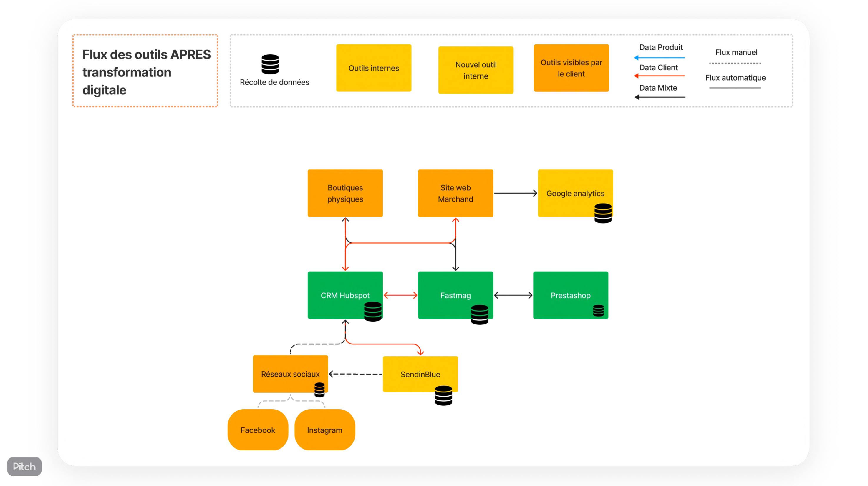Click database icon on Fastmag
The width and height of the screenshot is (868, 486).
479,315
